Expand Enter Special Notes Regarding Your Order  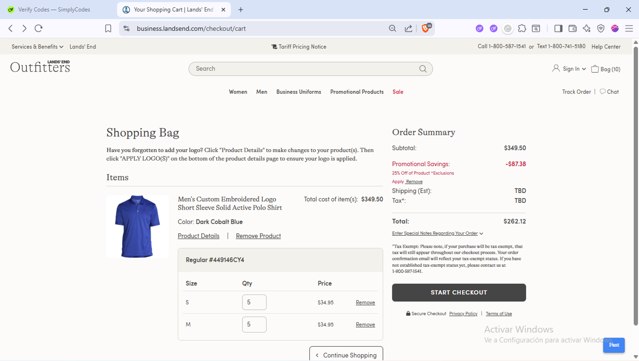(x=438, y=233)
